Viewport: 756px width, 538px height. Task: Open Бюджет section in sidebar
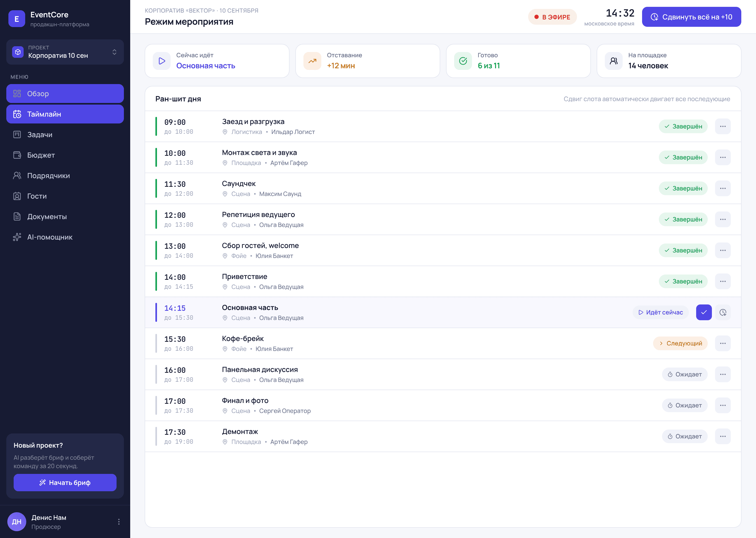pyautogui.click(x=65, y=155)
